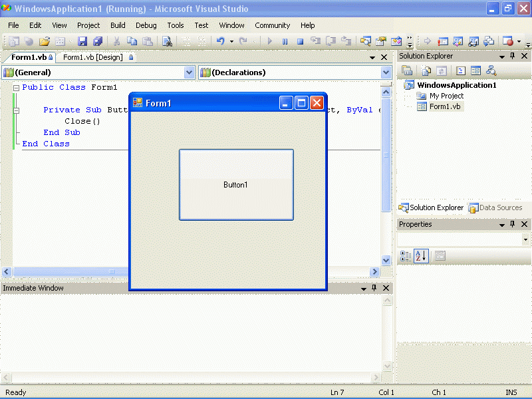Screen dimensions: 532x399
Task: Open the Tools menu
Action: [176, 25]
